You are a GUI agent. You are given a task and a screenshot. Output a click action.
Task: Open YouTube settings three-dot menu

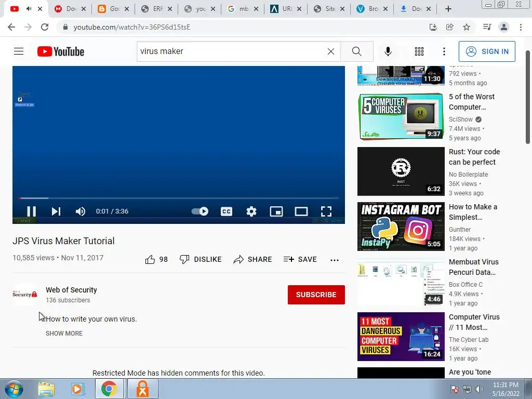(444, 51)
